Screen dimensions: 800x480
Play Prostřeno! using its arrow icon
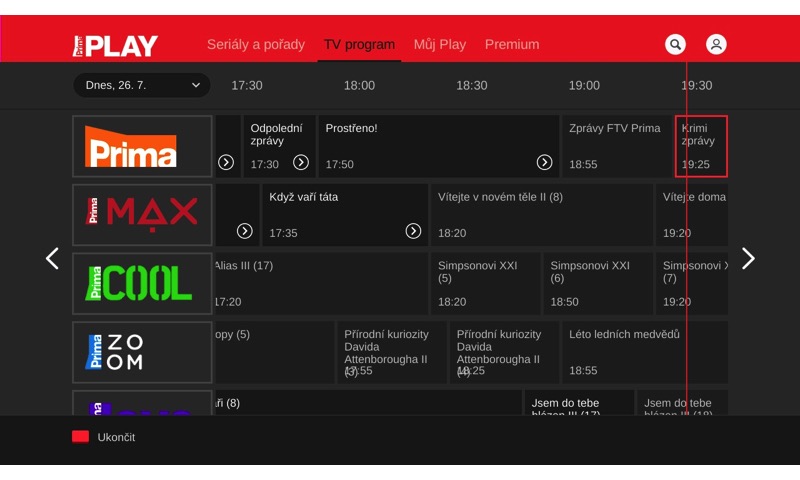pyautogui.click(x=544, y=162)
